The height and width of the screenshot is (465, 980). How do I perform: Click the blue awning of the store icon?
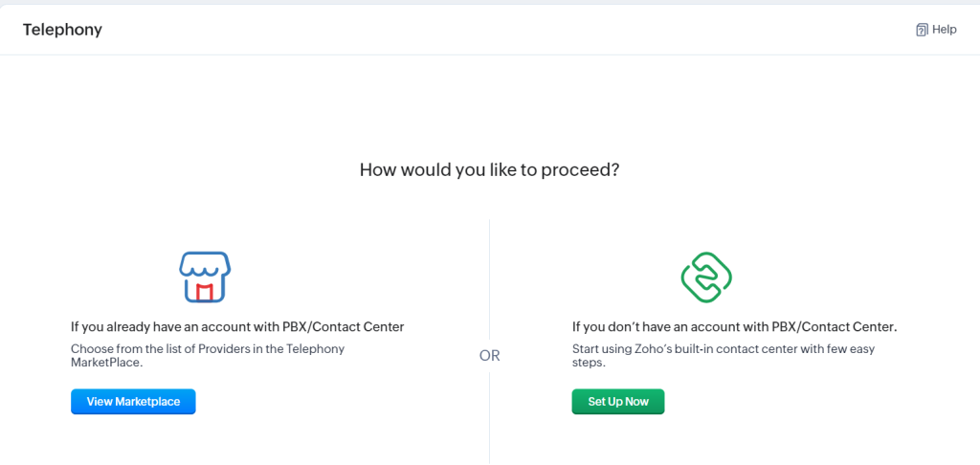205,263
